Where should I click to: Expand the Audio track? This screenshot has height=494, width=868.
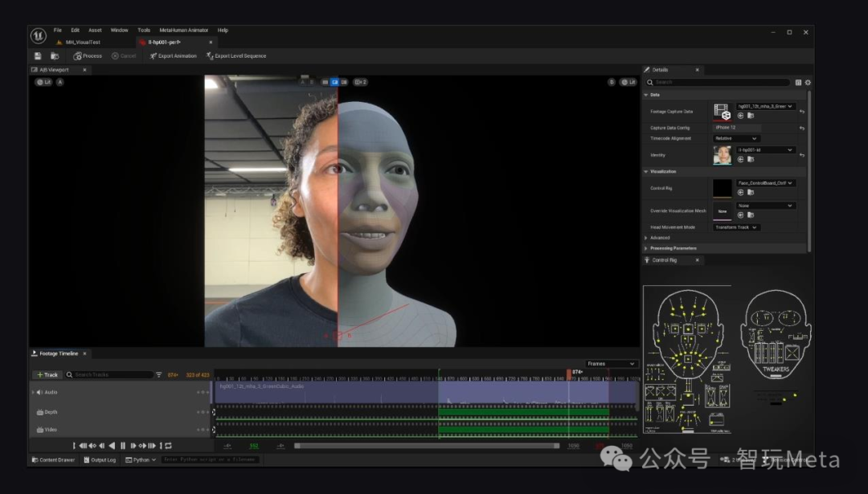pyautogui.click(x=33, y=392)
